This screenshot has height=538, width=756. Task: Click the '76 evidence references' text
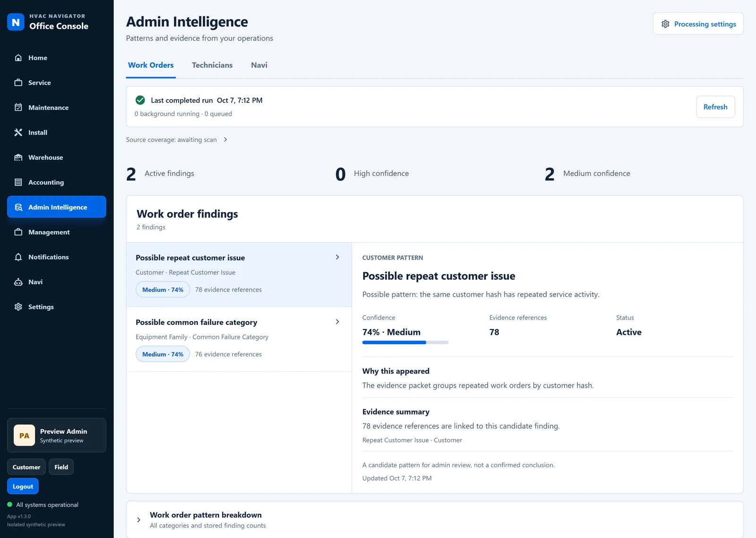click(228, 354)
